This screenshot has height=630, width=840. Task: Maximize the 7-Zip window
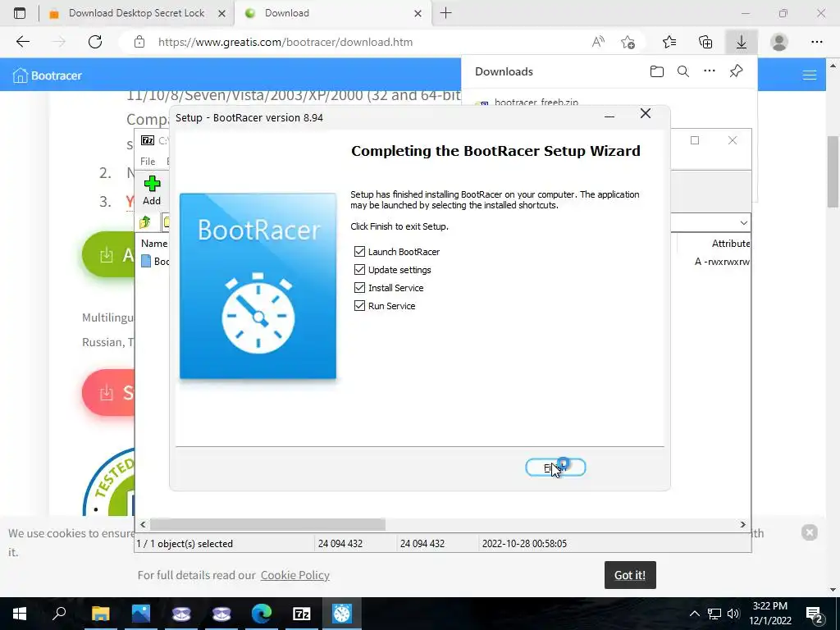click(695, 140)
